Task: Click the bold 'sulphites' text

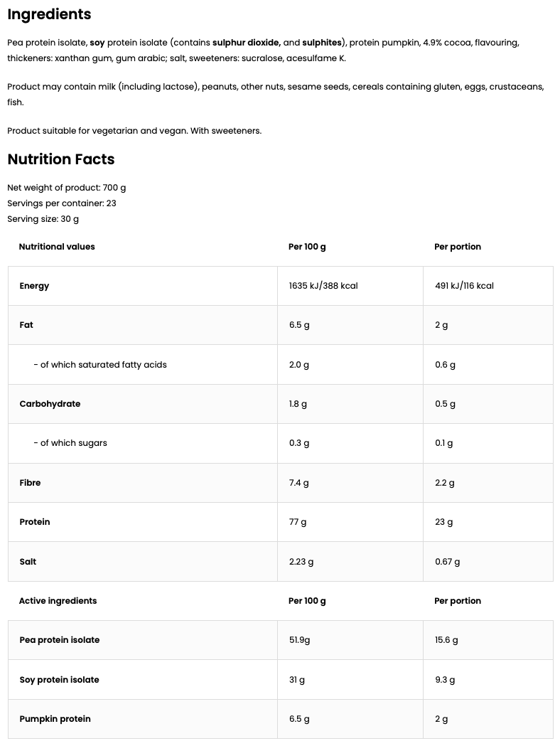Action: pyautogui.click(x=321, y=43)
